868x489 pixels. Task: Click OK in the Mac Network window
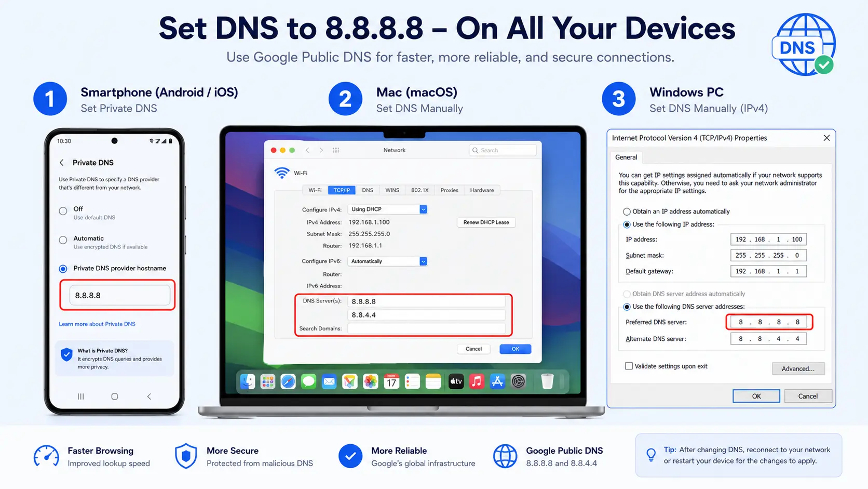click(515, 349)
